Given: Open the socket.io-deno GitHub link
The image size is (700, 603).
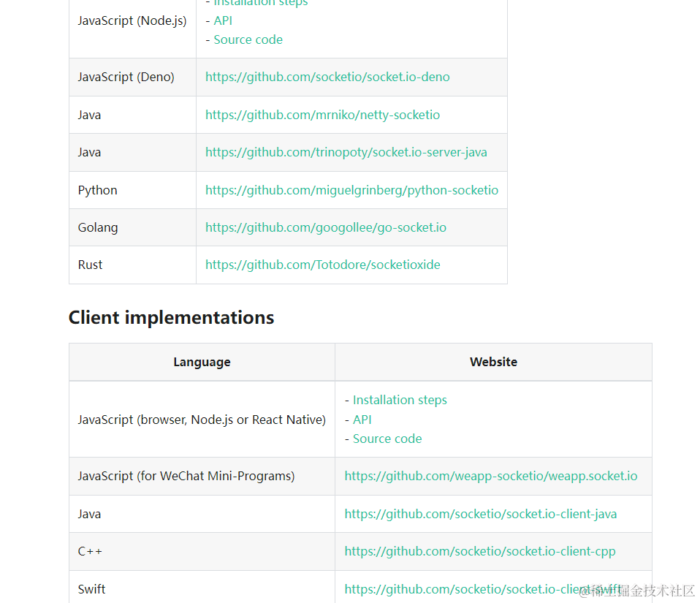Looking at the screenshot, I should (x=327, y=77).
